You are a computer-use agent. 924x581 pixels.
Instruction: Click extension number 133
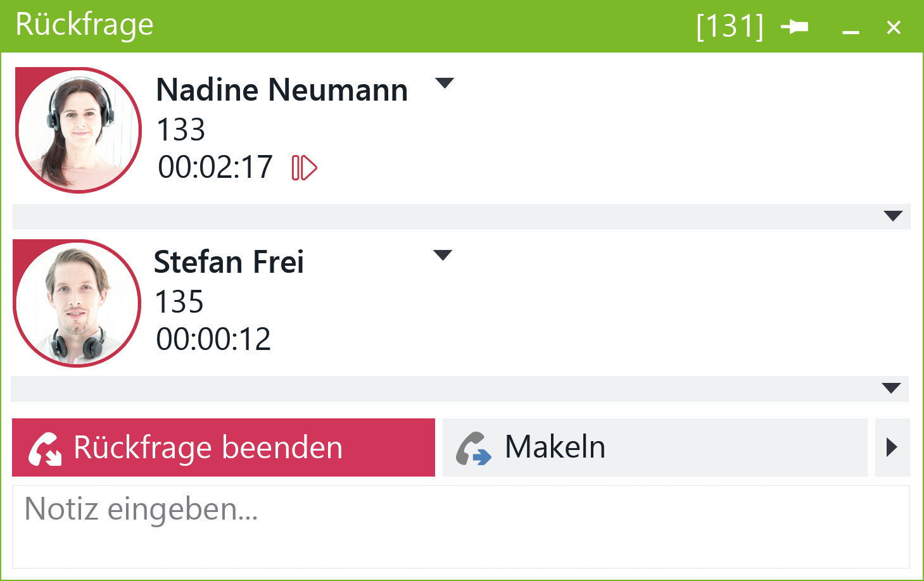coord(181,130)
